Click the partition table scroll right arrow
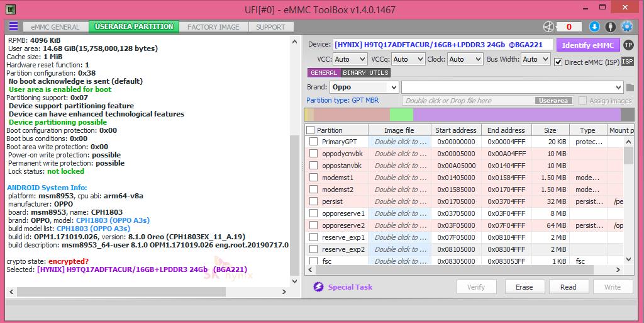 [618, 270]
